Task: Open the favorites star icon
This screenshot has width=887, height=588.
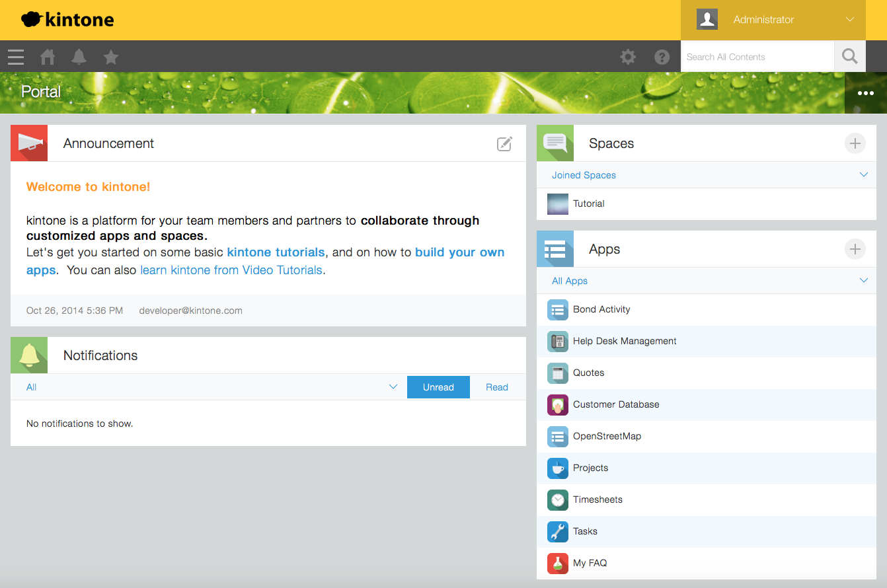Action: tap(111, 57)
